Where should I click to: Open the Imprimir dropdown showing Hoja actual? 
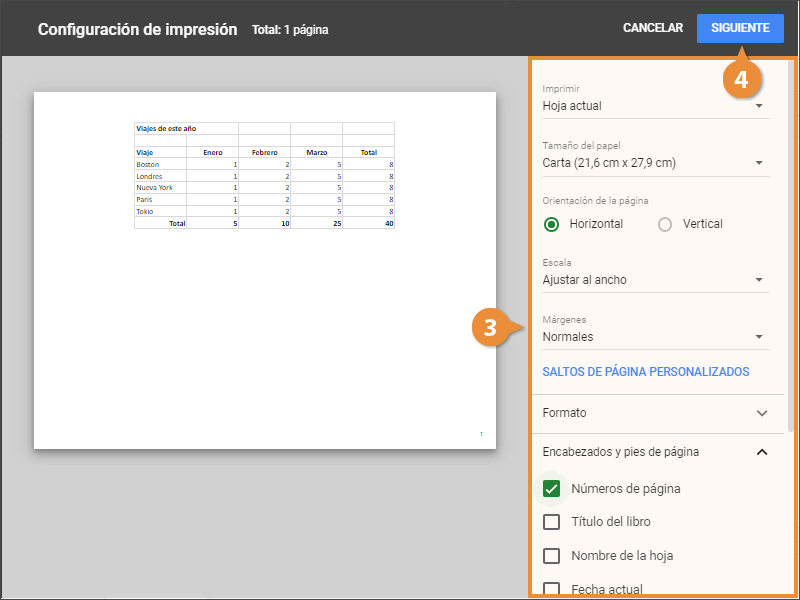[655, 106]
